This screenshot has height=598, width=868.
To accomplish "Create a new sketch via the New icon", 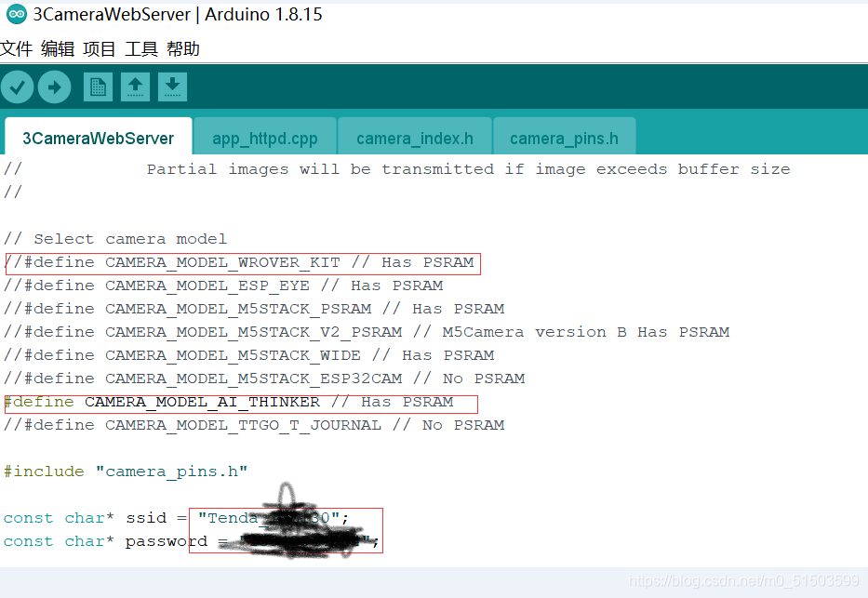I will pyautogui.click(x=98, y=86).
